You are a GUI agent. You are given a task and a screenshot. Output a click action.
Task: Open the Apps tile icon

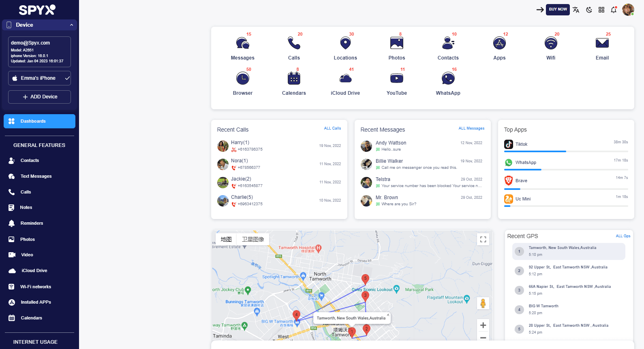499,43
